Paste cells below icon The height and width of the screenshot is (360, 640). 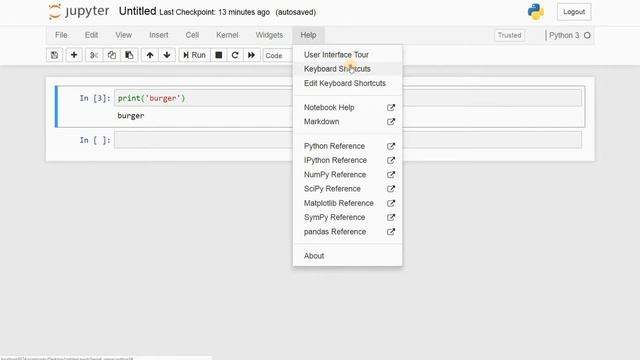pos(129,55)
